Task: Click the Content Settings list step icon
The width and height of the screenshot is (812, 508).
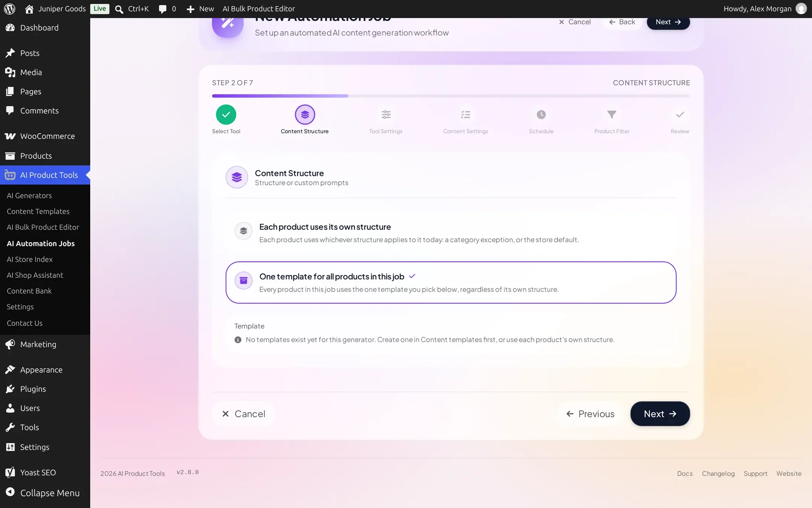Action: (x=465, y=114)
